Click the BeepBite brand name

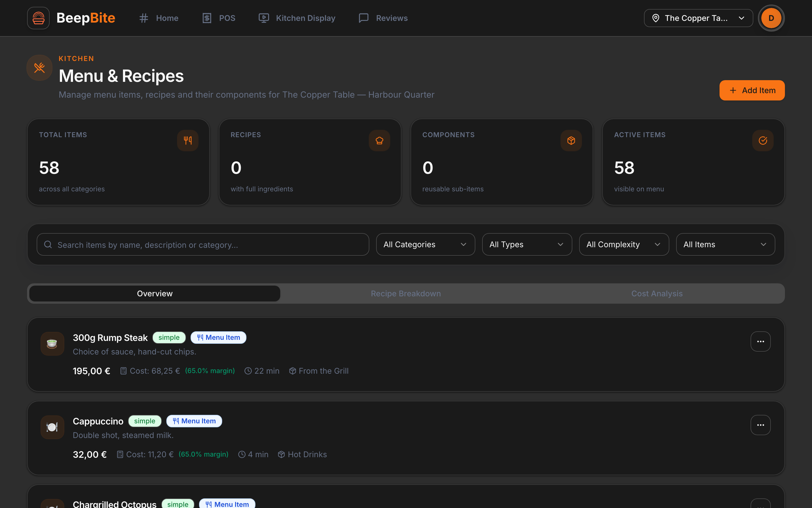85,18
